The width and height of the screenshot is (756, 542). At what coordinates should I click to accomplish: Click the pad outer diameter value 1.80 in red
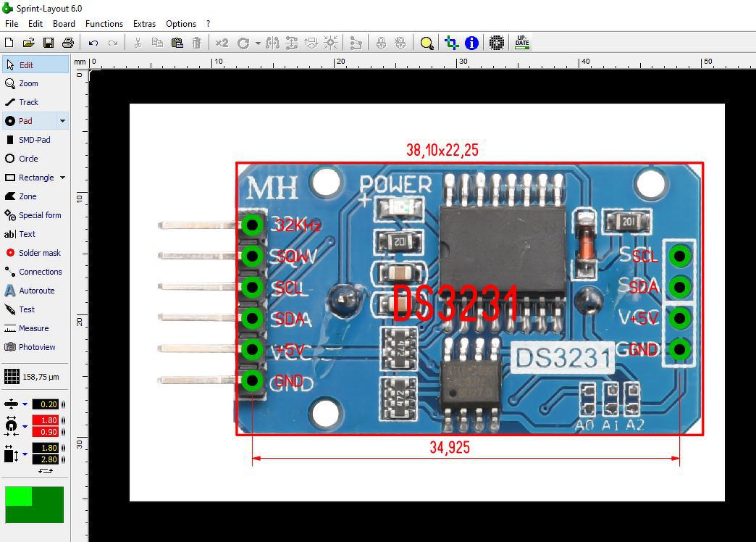(46, 420)
